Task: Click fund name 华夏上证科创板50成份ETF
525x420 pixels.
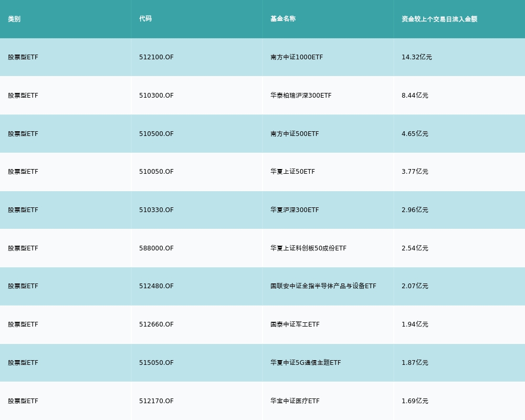Action: click(308, 248)
